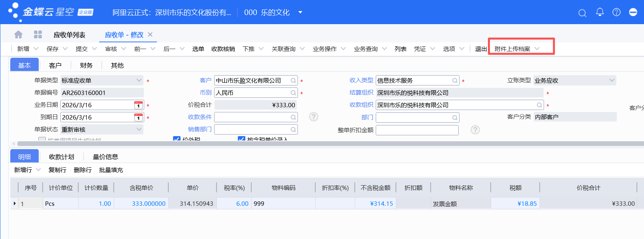The image size is (644, 239).
Task: Open the 立账类型 dropdown
Action: (x=612, y=80)
